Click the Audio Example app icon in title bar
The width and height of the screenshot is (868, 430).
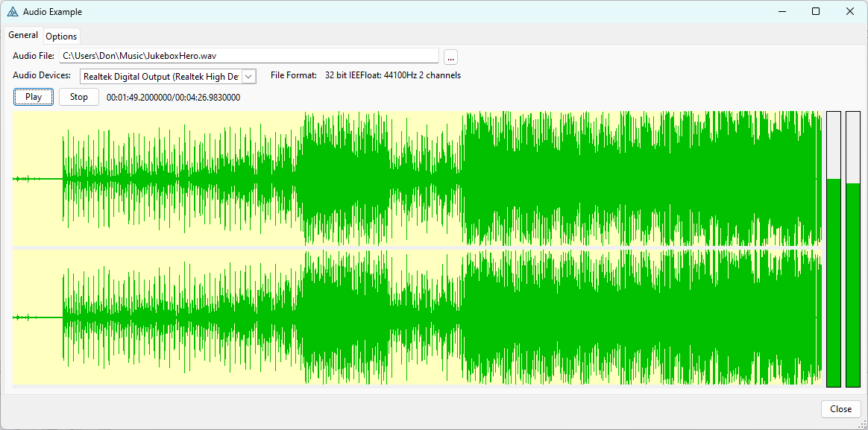[13, 12]
